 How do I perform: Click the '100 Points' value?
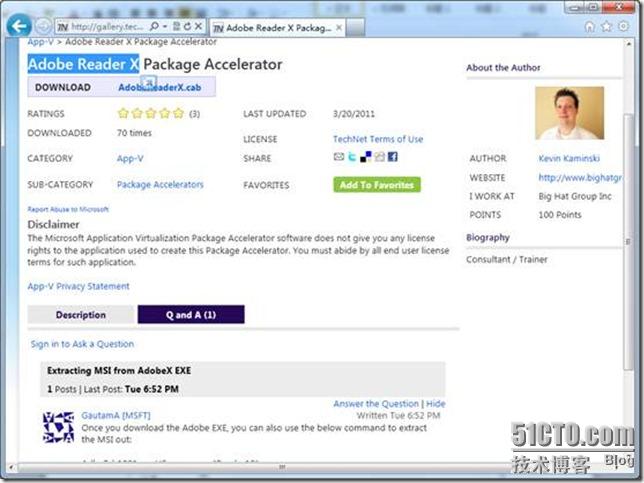(x=560, y=215)
